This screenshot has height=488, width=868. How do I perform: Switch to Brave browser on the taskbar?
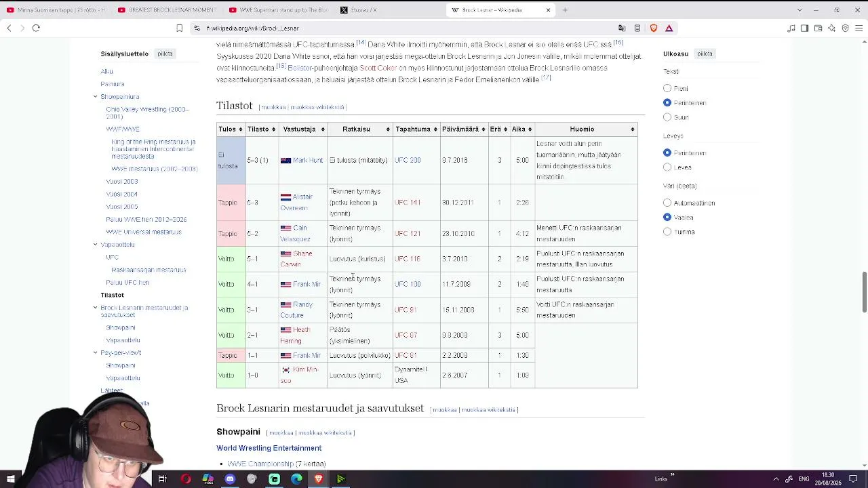[x=319, y=479]
